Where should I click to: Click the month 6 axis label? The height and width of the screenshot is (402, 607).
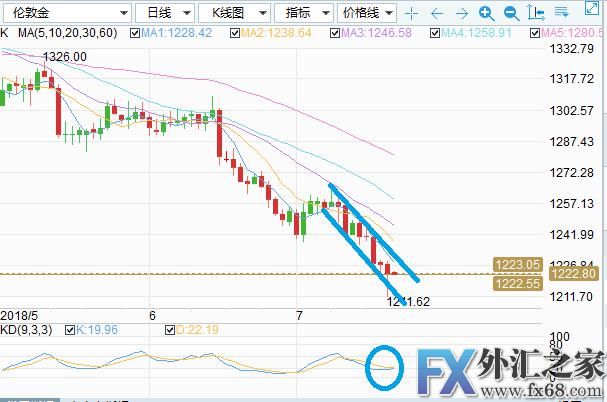(x=152, y=316)
